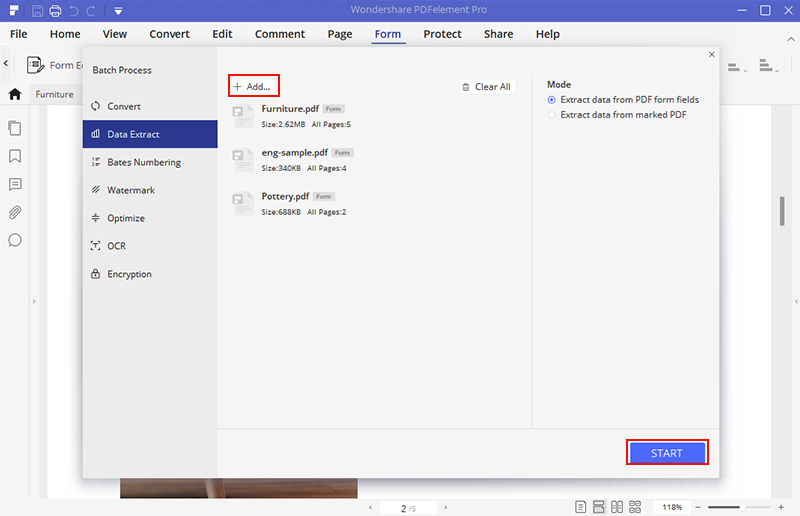Click the START button
This screenshot has height=516, width=800.
pos(667,453)
